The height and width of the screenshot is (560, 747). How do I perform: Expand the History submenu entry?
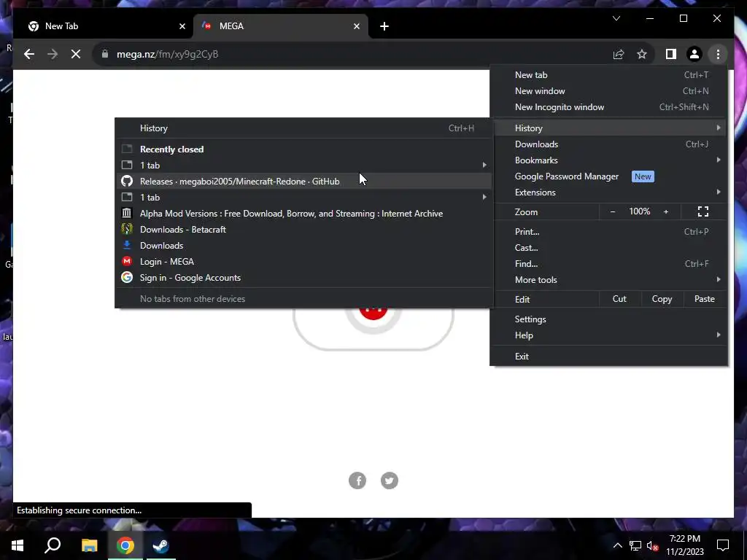pos(609,128)
